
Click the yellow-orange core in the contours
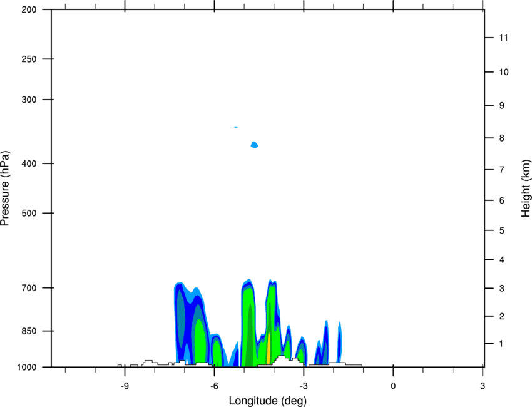tap(269, 348)
